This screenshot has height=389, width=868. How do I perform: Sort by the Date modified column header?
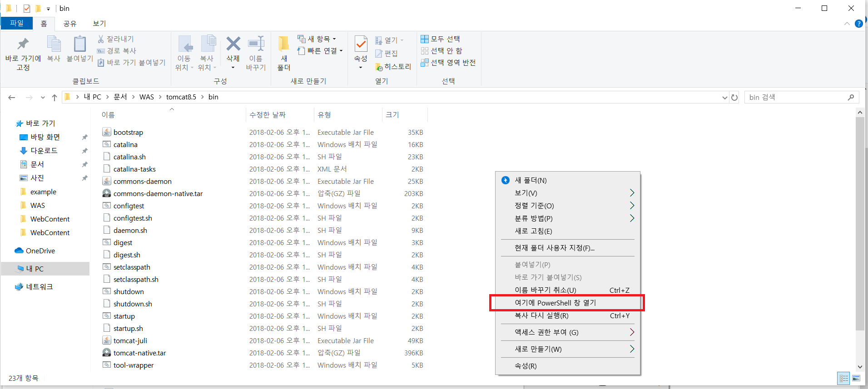click(x=267, y=115)
